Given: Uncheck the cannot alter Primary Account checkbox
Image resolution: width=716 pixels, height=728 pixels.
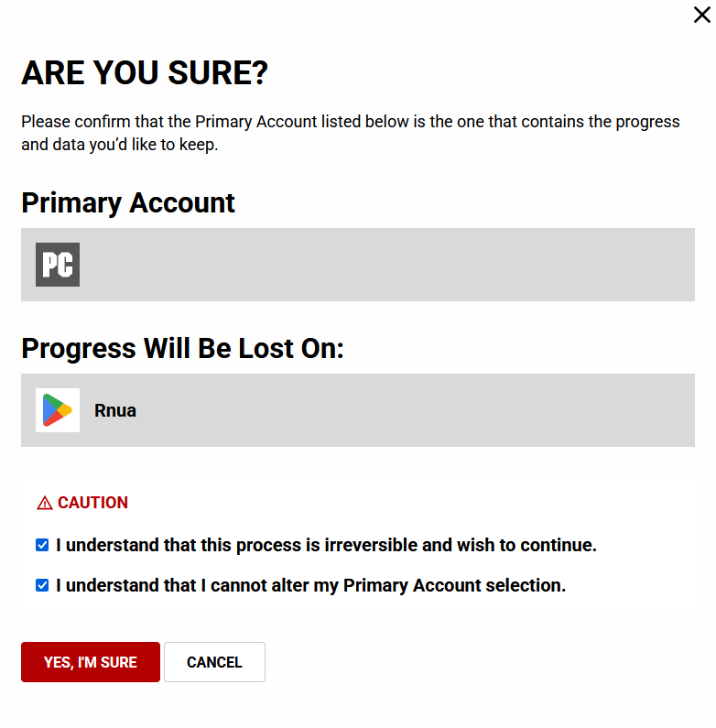Looking at the screenshot, I should coord(42,585).
